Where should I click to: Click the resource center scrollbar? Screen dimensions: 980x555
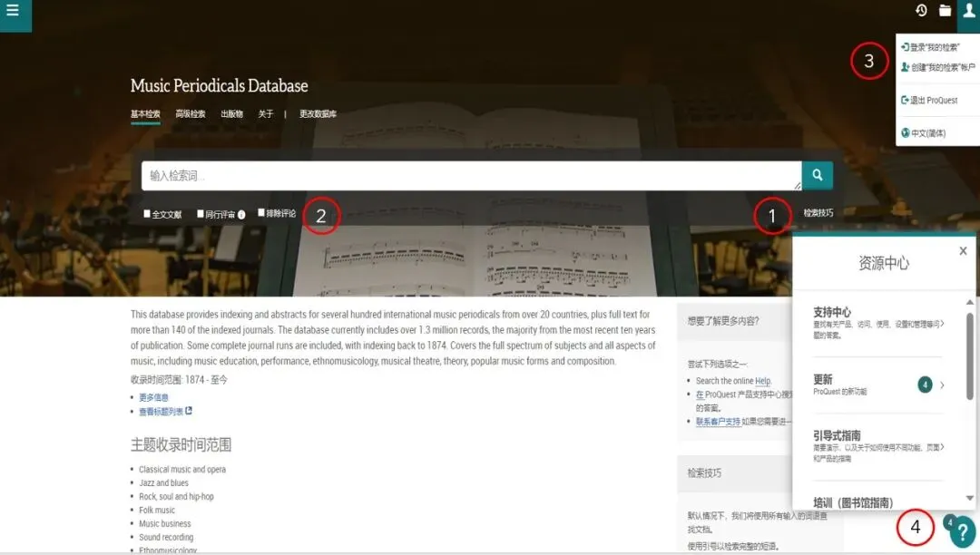pos(970,355)
